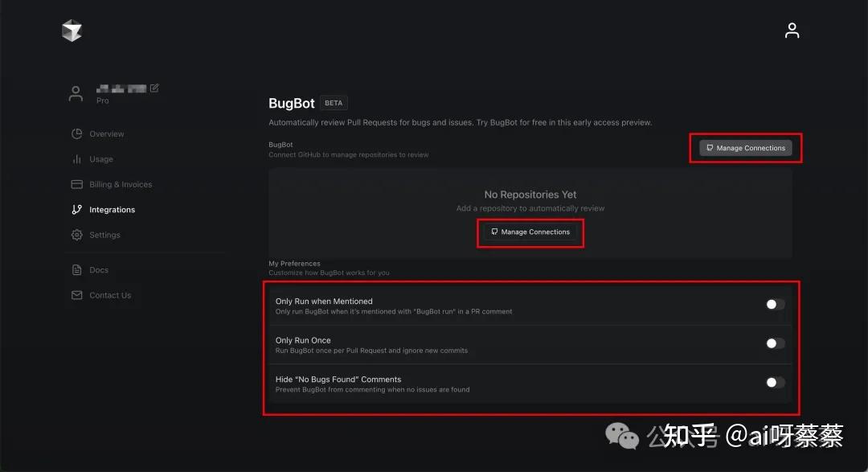The width and height of the screenshot is (868, 472).
Task: Click the Integrations branch icon
Action: tap(77, 210)
